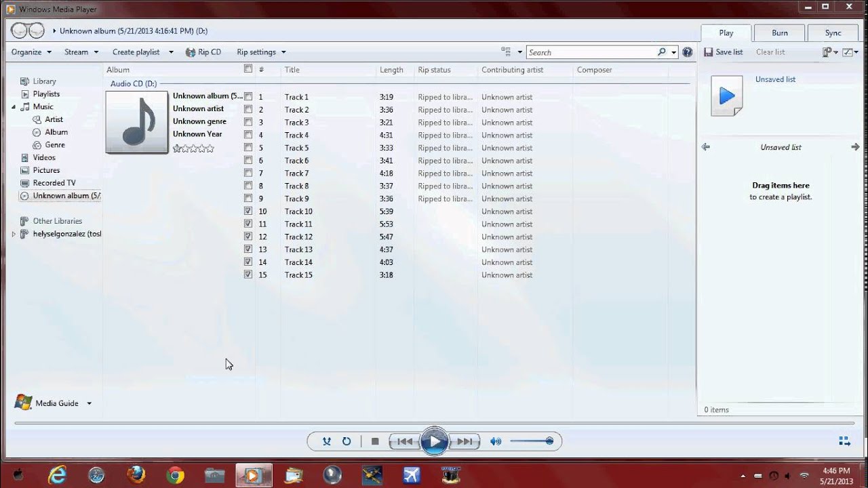Uncheck the Track 12 checkbox
The image size is (868, 488).
pos(248,236)
